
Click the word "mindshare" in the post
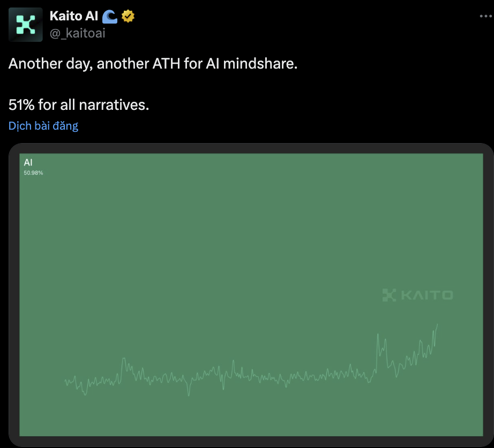[x=258, y=64]
